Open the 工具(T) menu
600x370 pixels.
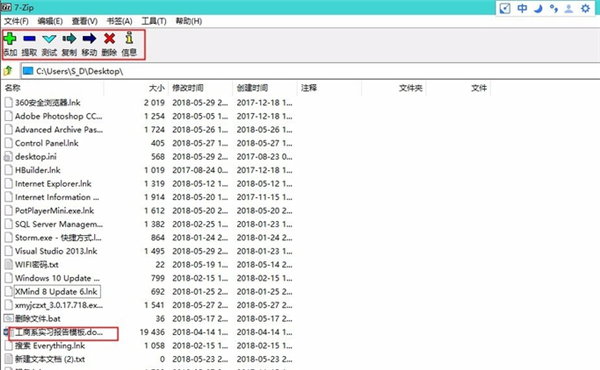pyautogui.click(x=154, y=21)
